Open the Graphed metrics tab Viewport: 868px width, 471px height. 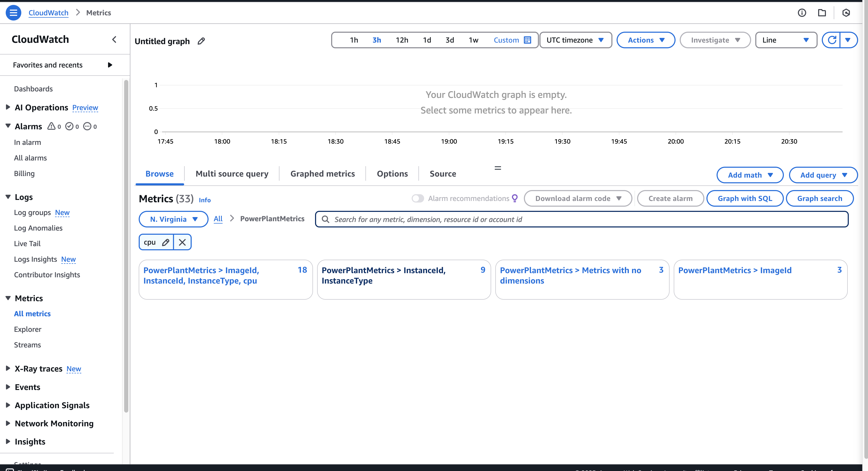click(323, 174)
